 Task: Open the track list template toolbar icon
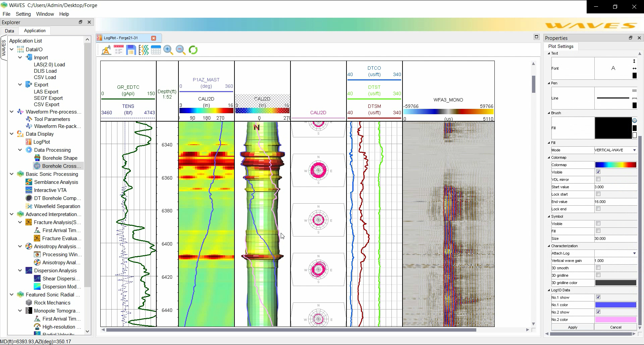pos(119,50)
